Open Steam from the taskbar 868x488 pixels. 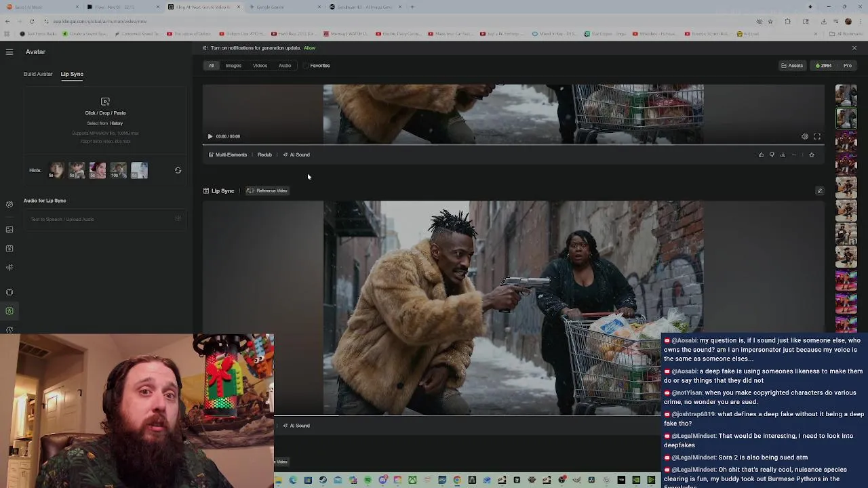click(323, 481)
